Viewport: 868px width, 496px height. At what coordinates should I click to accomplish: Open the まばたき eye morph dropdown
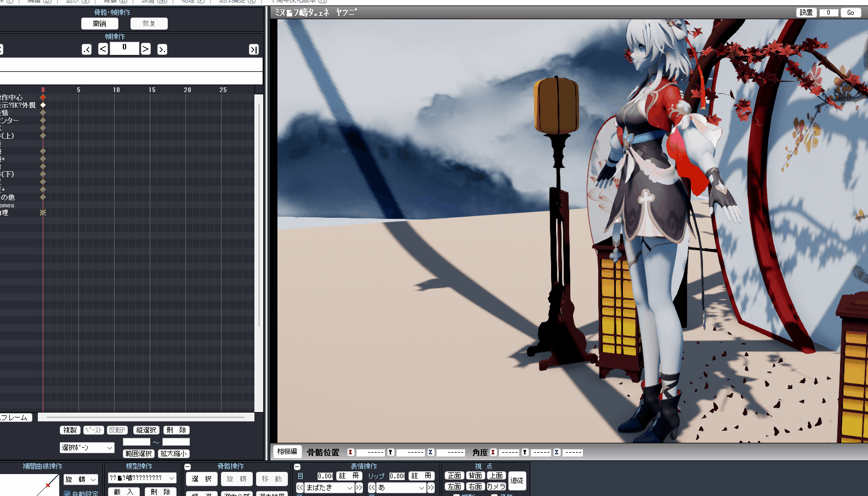point(329,487)
